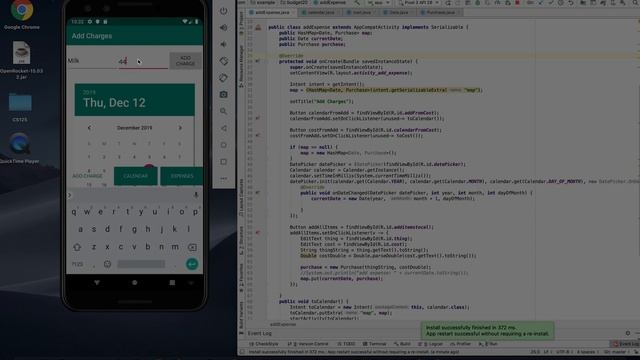The image size is (640, 360).
Task: Open emulator extended controls three dots
Action: pyautogui.click(x=223, y=178)
